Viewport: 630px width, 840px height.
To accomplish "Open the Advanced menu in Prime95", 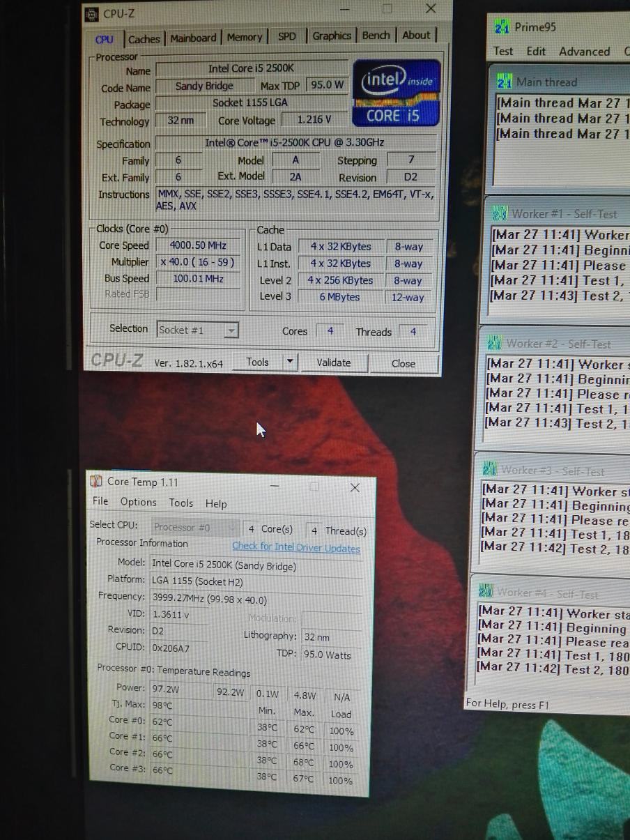I will (x=584, y=52).
